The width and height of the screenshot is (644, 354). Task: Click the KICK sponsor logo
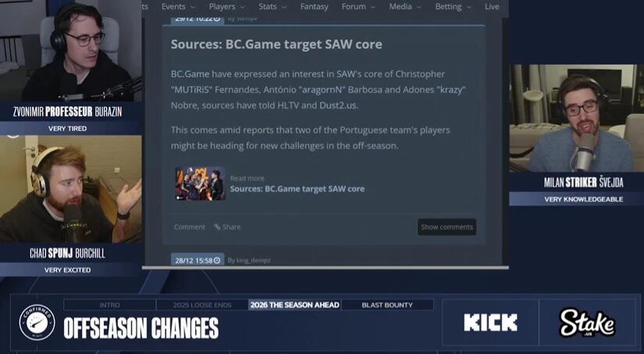click(490, 322)
